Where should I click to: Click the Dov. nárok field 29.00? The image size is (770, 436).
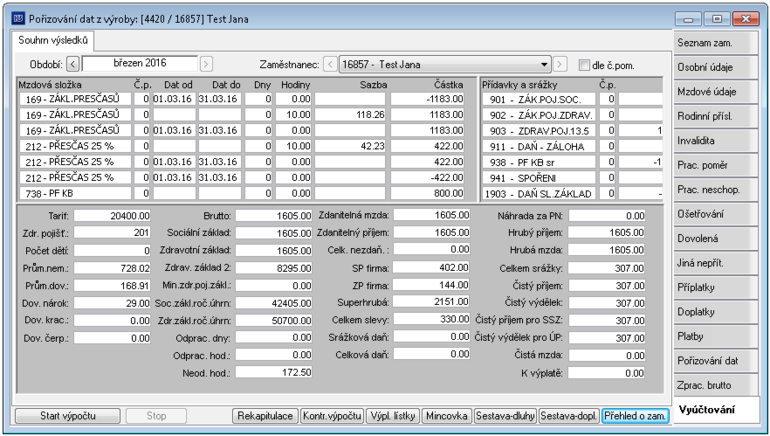point(112,303)
